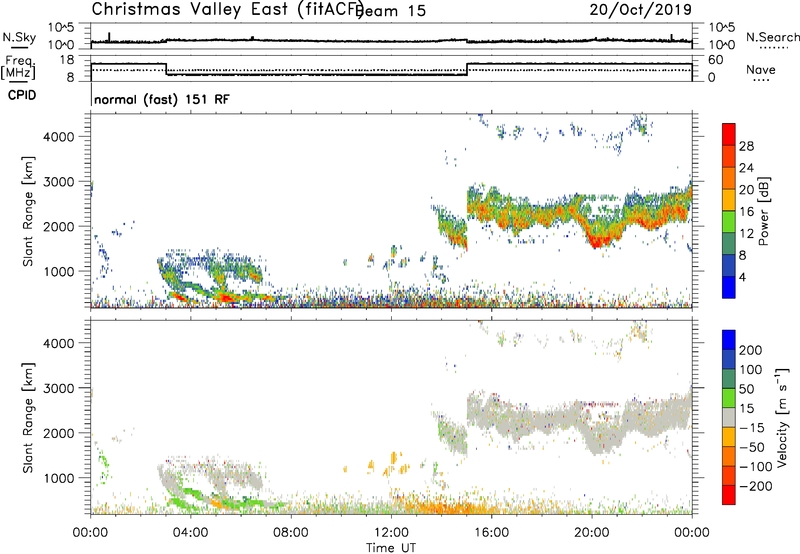Click the '1000' tick on velocity panel axis
Image resolution: width=800 pixels, height=554 pixels.
point(58,478)
